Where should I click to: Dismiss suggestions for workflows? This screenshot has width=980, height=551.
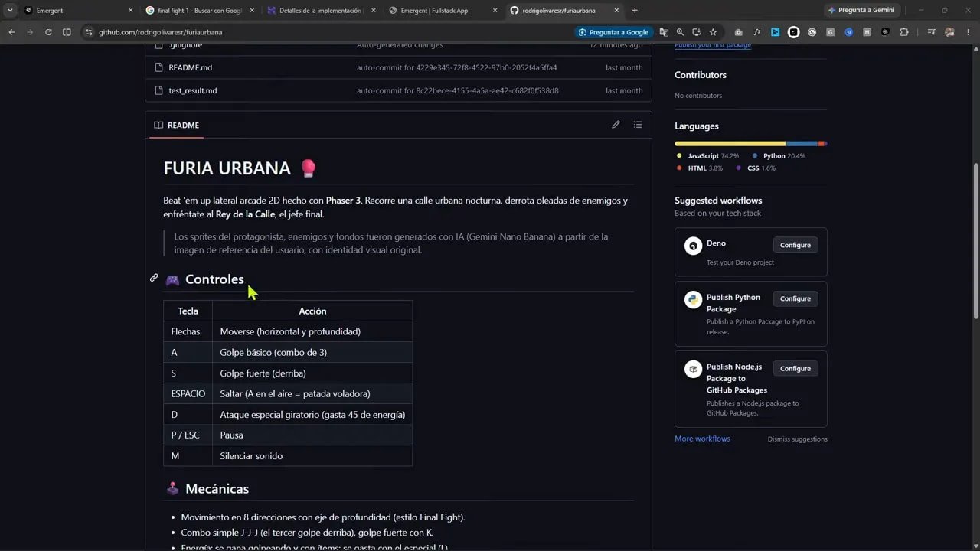coord(797,439)
